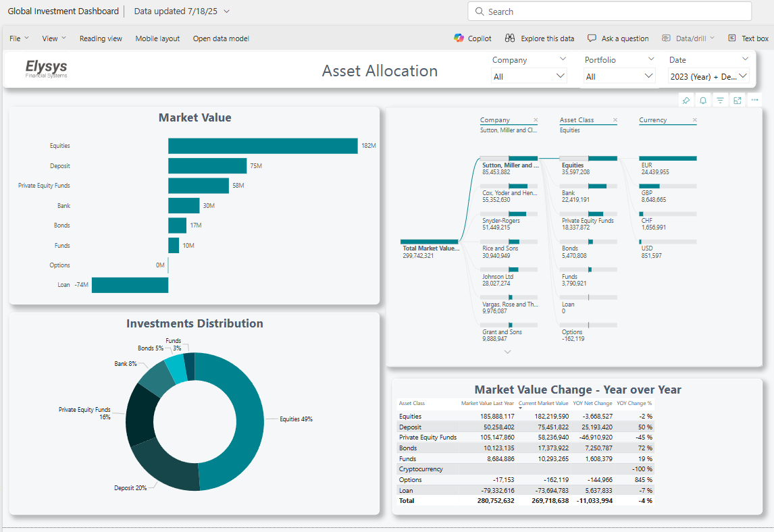Image resolution: width=774 pixels, height=532 pixels.
Task: Click the bell alert icon
Action: [703, 100]
